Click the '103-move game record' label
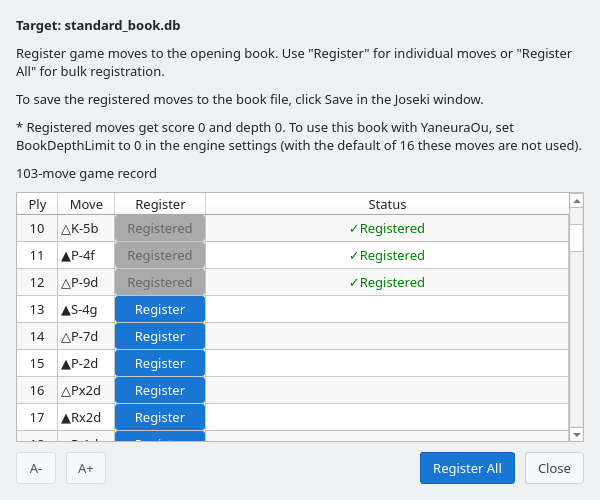The width and height of the screenshot is (600, 500). [x=86, y=173]
